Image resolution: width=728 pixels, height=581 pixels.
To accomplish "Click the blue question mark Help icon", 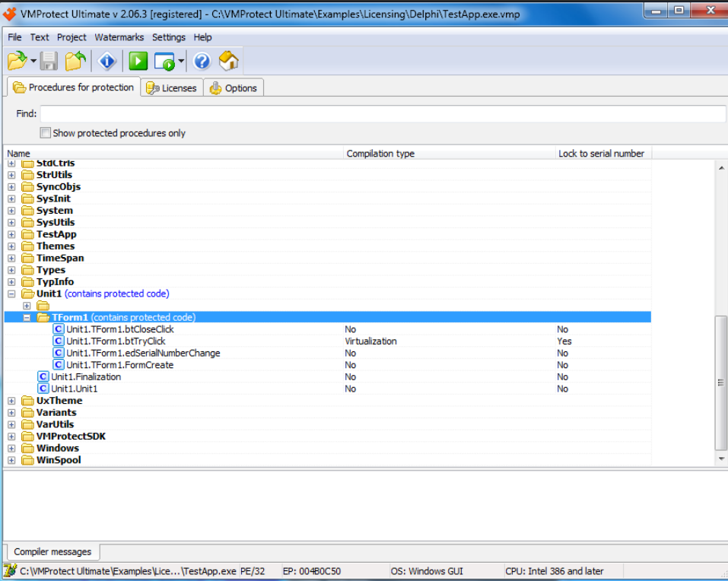I will click(202, 61).
